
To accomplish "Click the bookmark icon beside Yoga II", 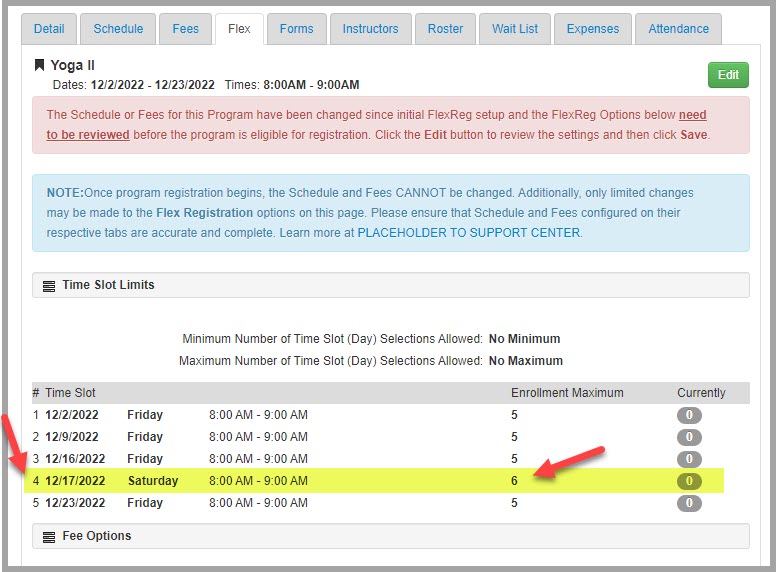I will click(x=39, y=66).
